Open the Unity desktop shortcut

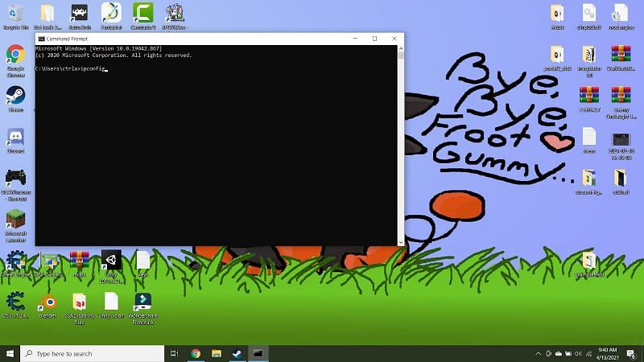(x=111, y=261)
